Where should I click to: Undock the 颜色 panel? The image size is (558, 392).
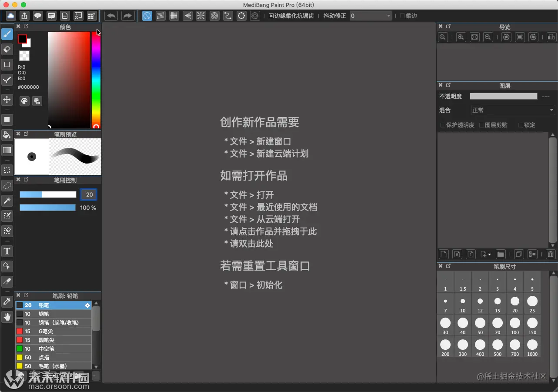point(26,27)
